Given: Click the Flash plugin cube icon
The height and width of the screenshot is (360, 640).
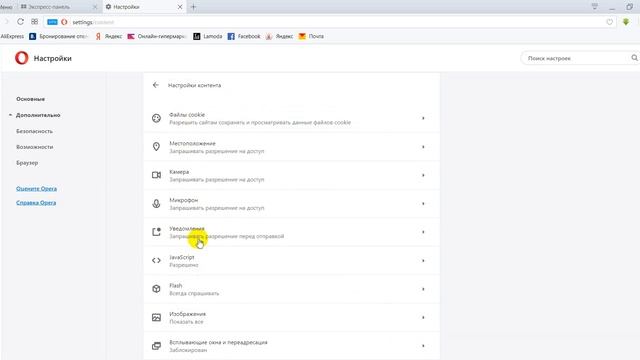Looking at the screenshot, I should (x=156, y=289).
